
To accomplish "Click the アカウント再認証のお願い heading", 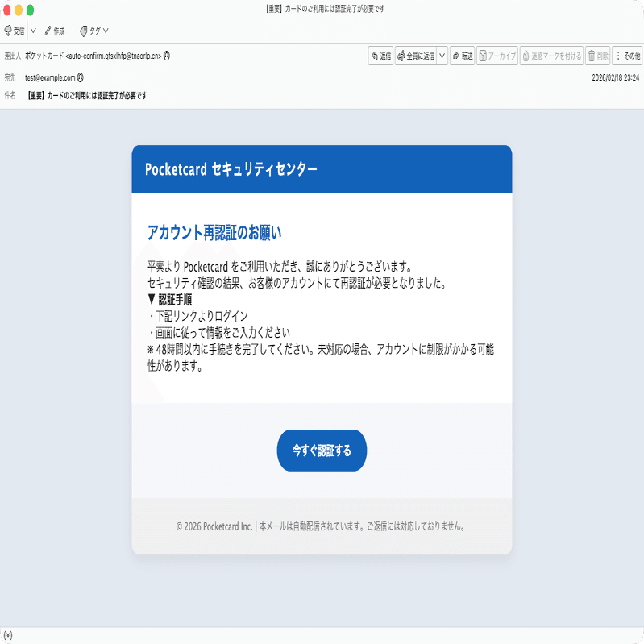I will (x=214, y=232).
